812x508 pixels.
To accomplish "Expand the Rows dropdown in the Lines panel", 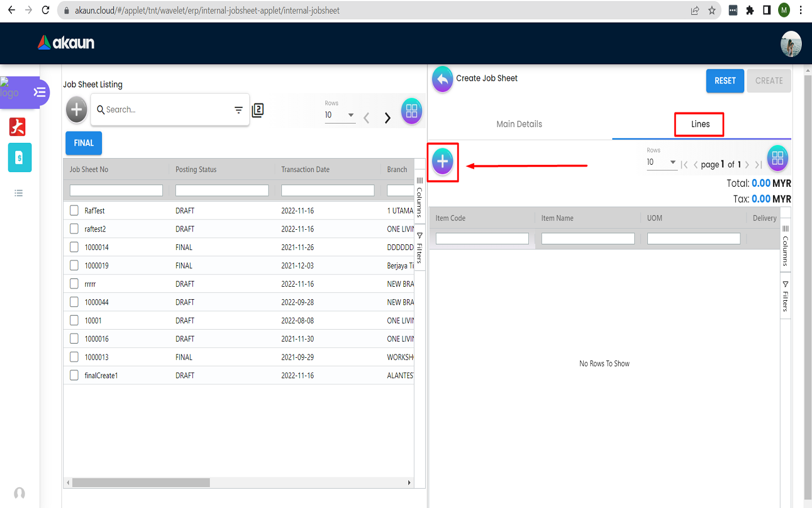I will pyautogui.click(x=661, y=163).
